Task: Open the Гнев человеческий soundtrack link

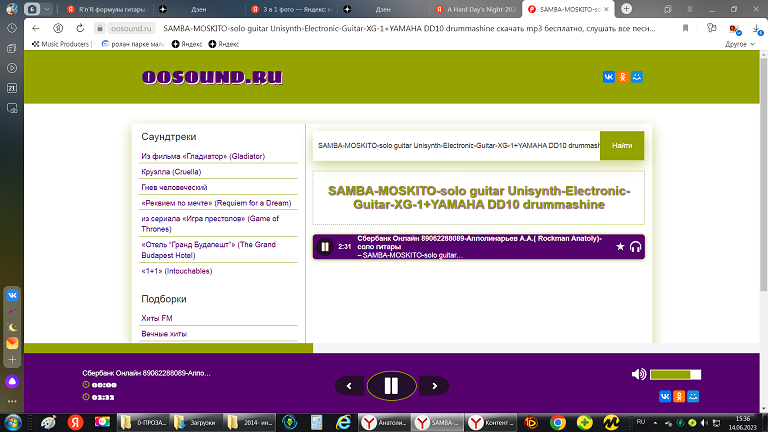Action: (x=174, y=188)
